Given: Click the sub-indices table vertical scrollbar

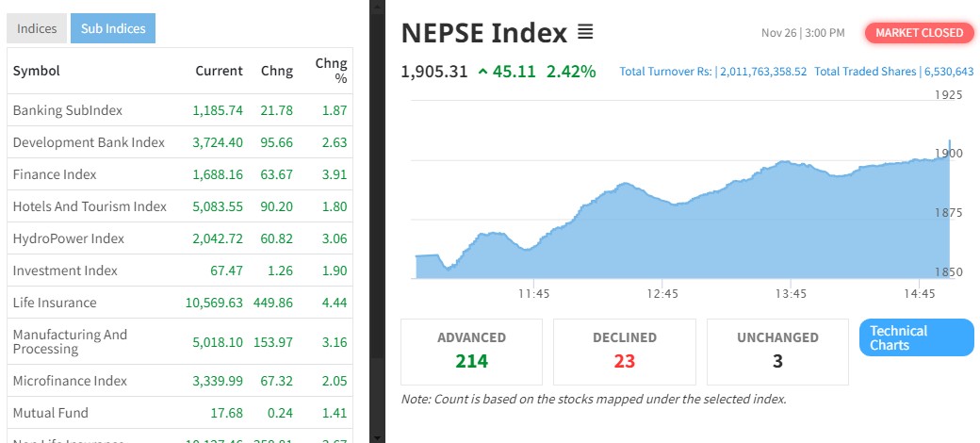Looking at the screenshot, I should [x=378, y=189].
